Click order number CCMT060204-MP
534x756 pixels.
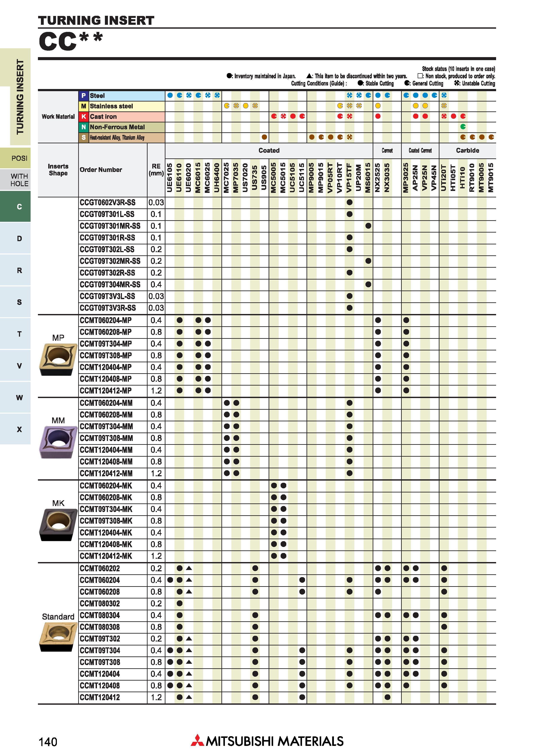[x=106, y=320]
